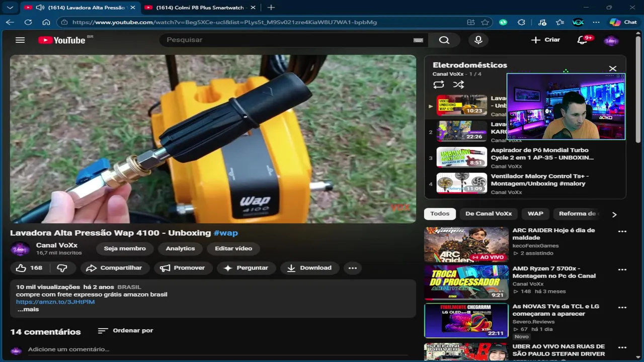Open options for ARC RAIDER video
The height and width of the screenshot is (362, 644).
pos(622,232)
